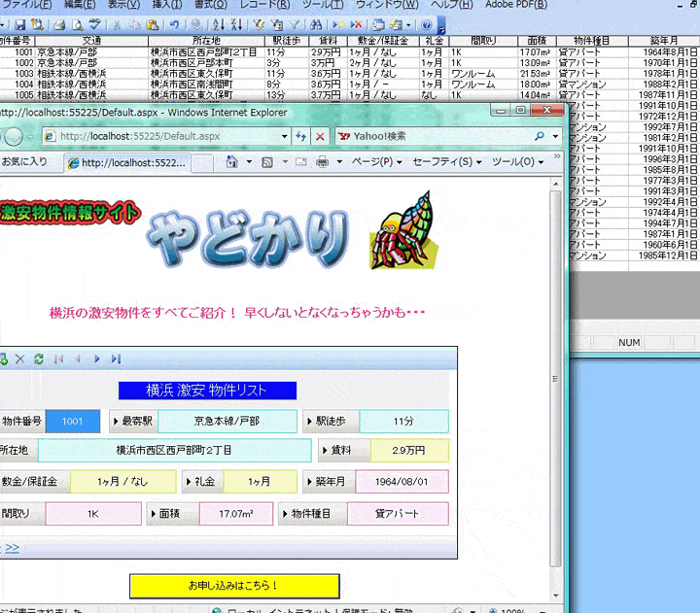The image size is (700, 613).
Task: Click the Find binoculars icon
Action: 316,24
